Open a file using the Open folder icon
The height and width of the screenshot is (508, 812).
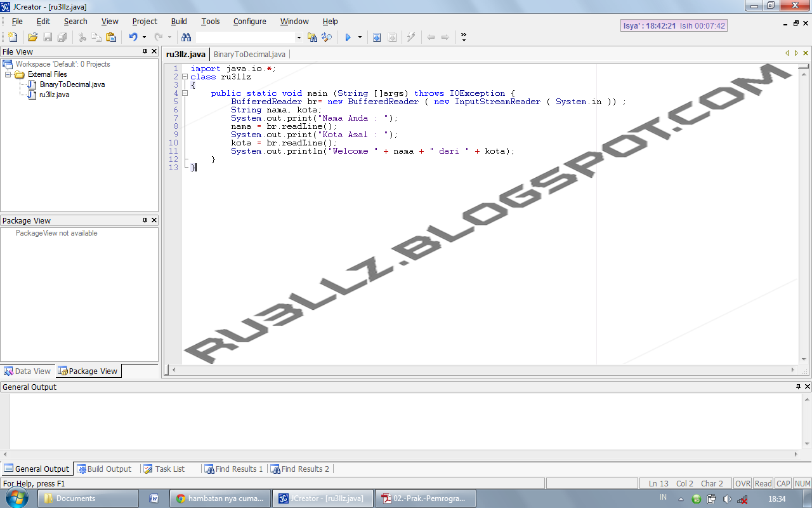[32, 37]
